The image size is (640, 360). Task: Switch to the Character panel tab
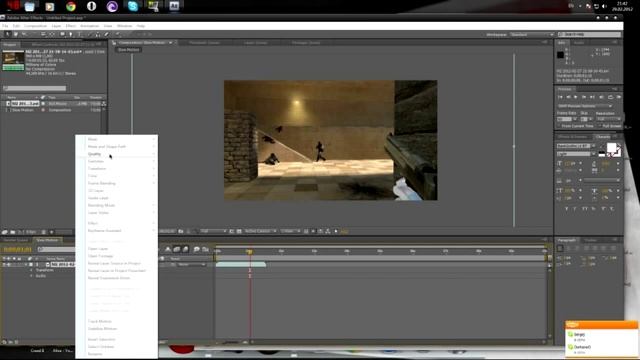coord(603,136)
